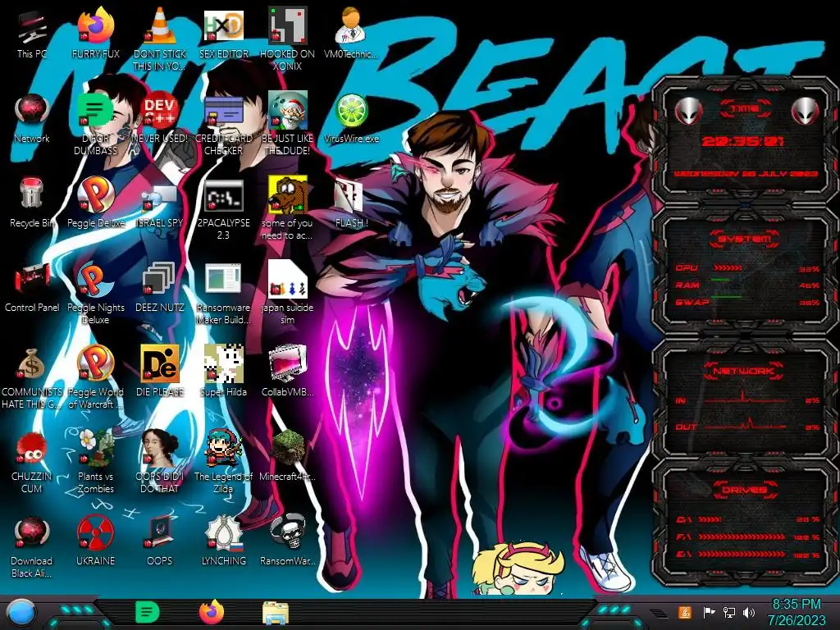
Task: Click the F:\ drive usage bar
Action: point(742,536)
